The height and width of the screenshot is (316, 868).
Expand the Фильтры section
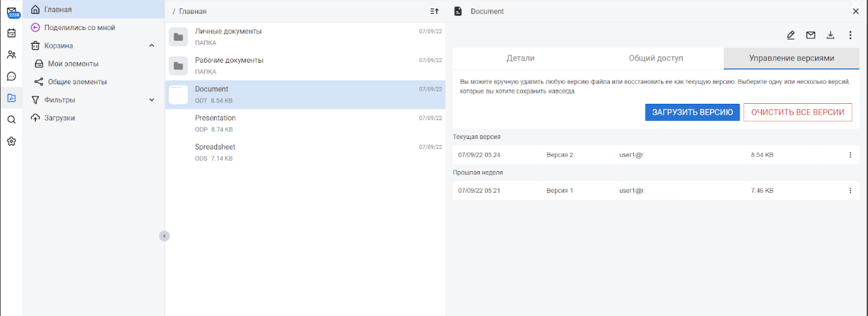coord(152,100)
